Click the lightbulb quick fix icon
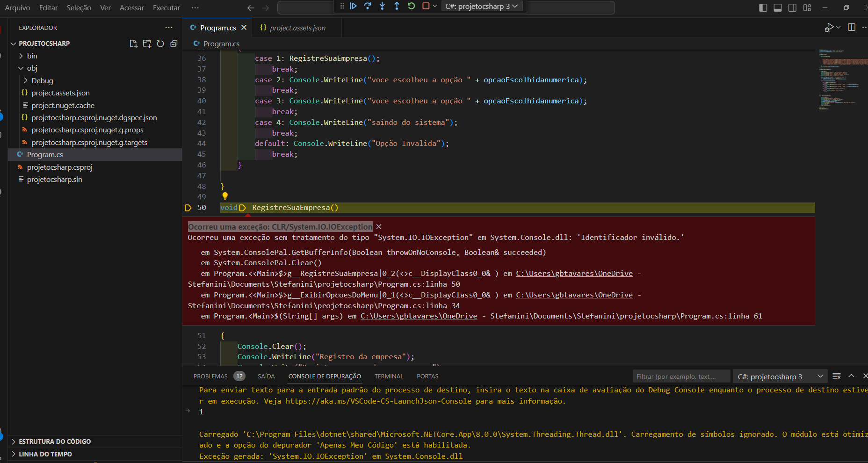The width and height of the screenshot is (868, 463). [x=225, y=196]
